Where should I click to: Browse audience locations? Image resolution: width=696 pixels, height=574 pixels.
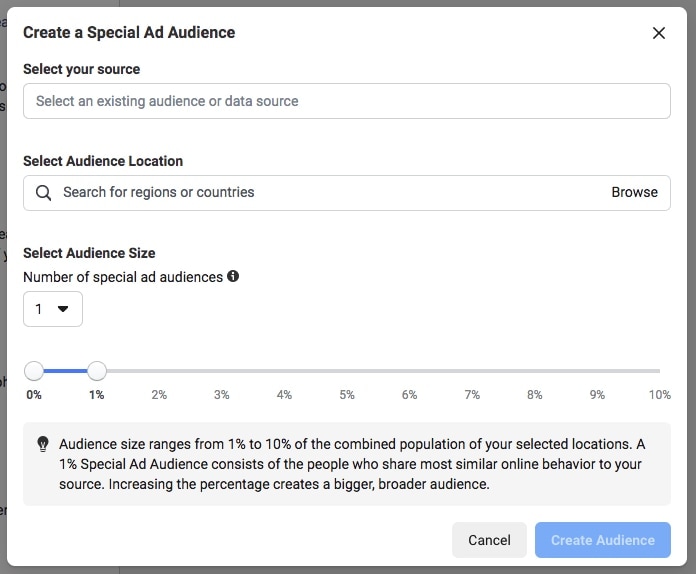634,193
